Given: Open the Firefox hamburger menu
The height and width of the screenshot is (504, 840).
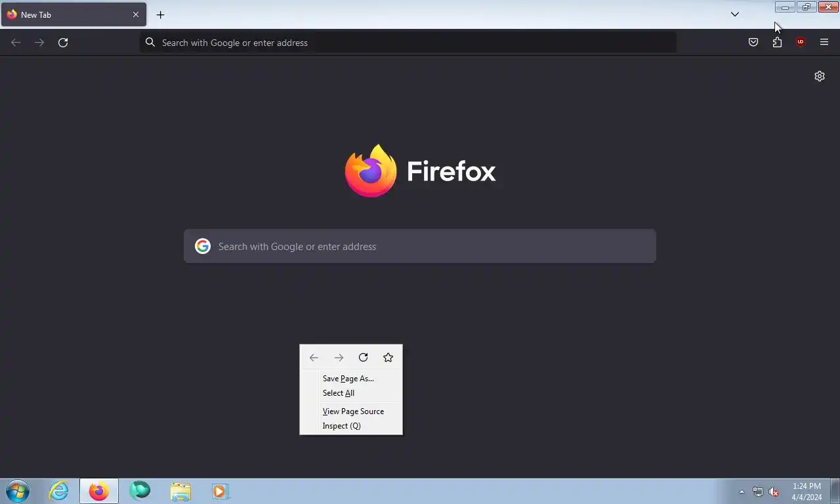Looking at the screenshot, I should 824,43.
